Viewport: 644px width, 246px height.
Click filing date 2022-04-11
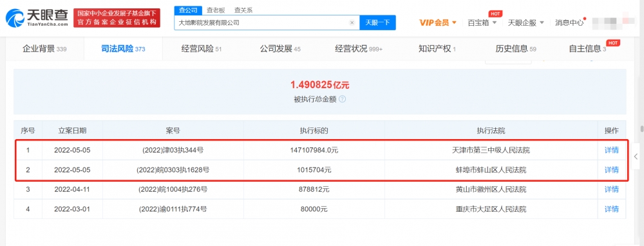point(72,189)
